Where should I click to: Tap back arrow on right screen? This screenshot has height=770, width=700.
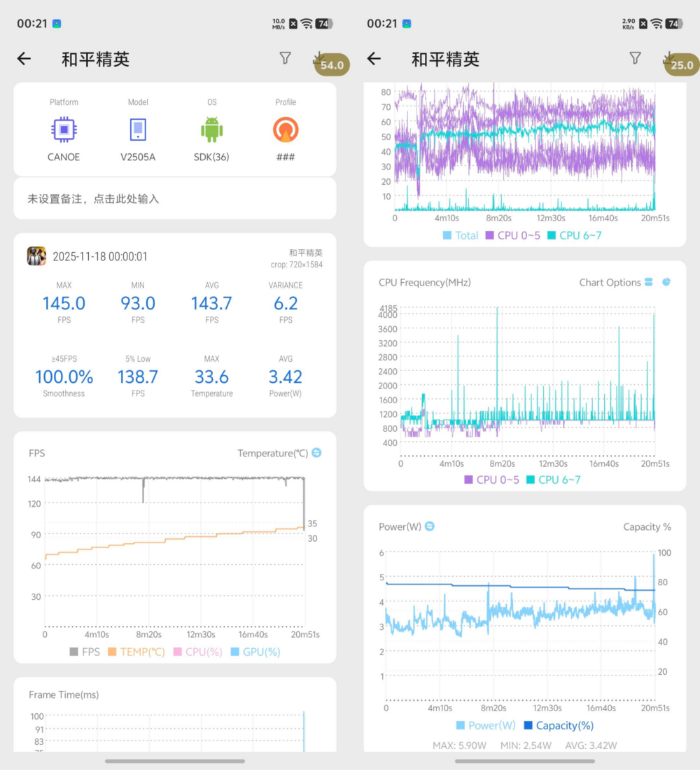point(374,59)
